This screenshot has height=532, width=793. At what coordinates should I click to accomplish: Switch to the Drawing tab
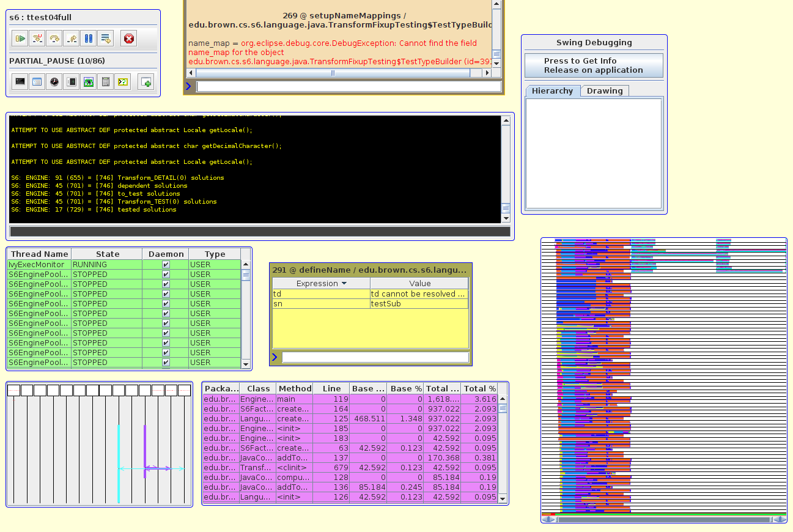605,91
